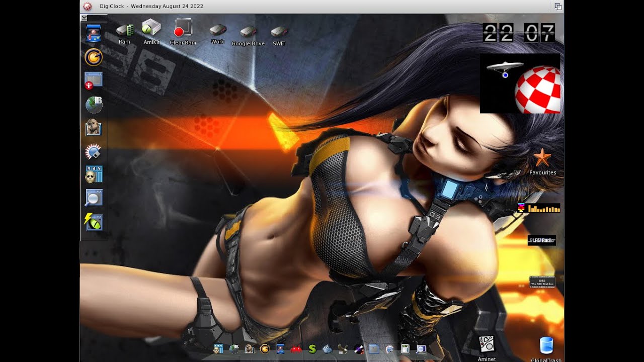This screenshot has width=644, height=362.
Task: Click the red space invader icon in bottom dock
Action: point(296,349)
